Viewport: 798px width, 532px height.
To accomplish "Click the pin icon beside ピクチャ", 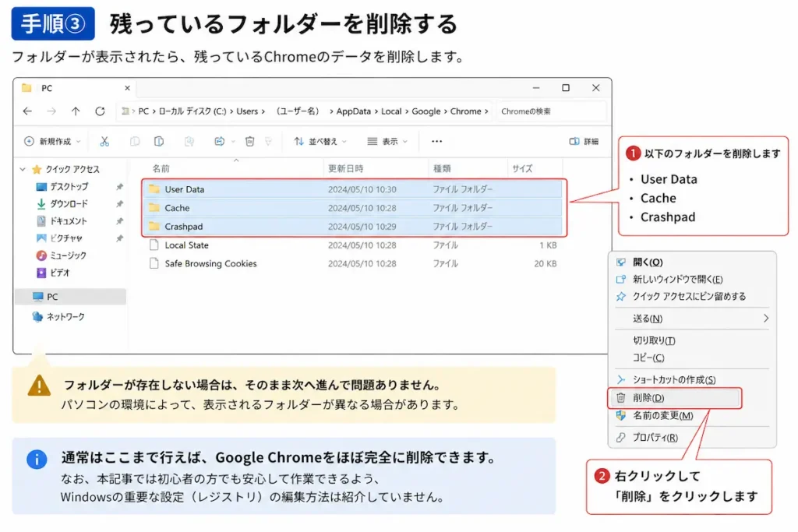I will 119,238.
